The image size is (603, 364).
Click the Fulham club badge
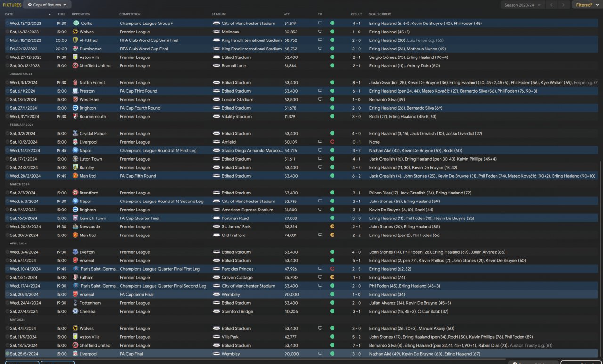point(75,277)
